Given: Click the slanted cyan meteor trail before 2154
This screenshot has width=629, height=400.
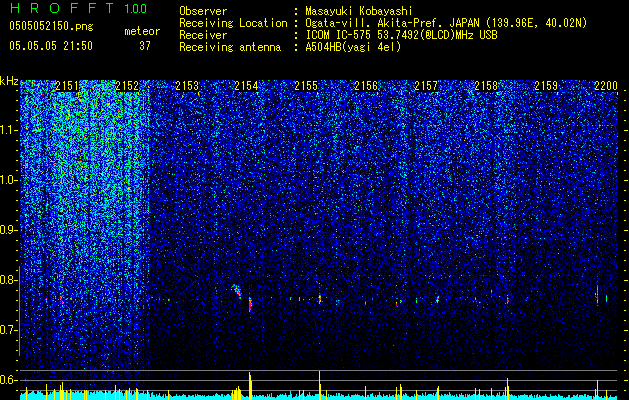Looking at the screenshot, I should (x=236, y=290).
